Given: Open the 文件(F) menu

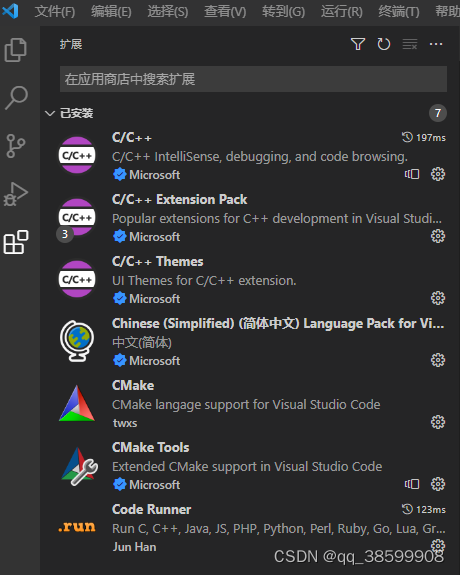Looking at the screenshot, I should coord(55,11).
